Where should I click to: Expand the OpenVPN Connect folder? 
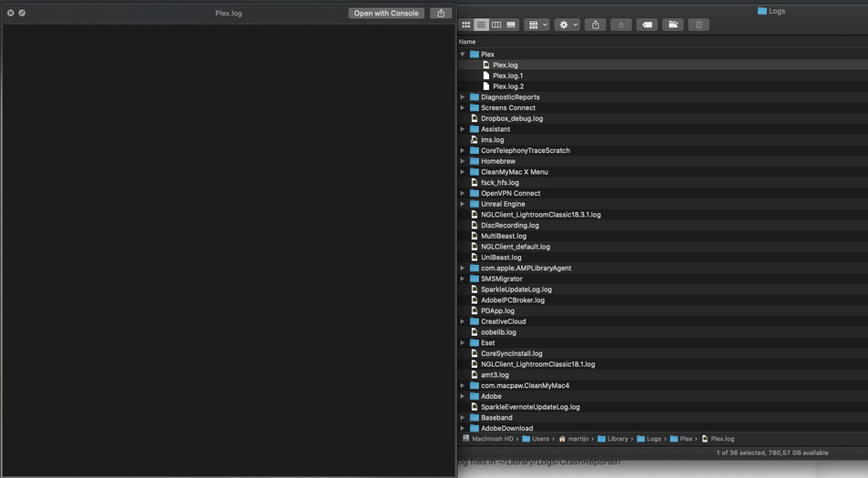click(462, 193)
